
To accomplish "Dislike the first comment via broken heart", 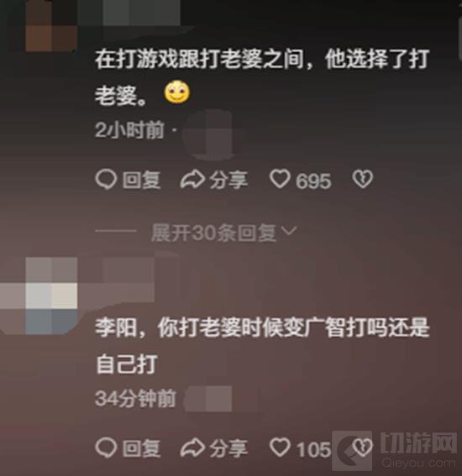I will [363, 179].
